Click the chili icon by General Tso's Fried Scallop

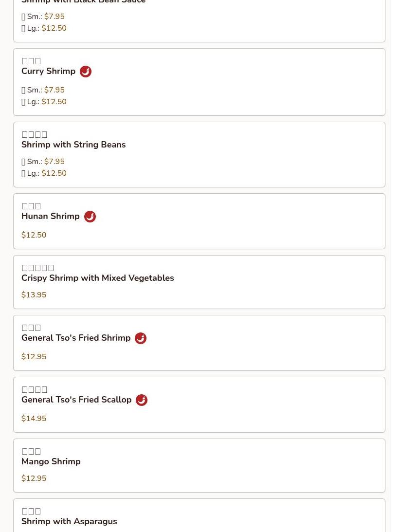(142, 400)
